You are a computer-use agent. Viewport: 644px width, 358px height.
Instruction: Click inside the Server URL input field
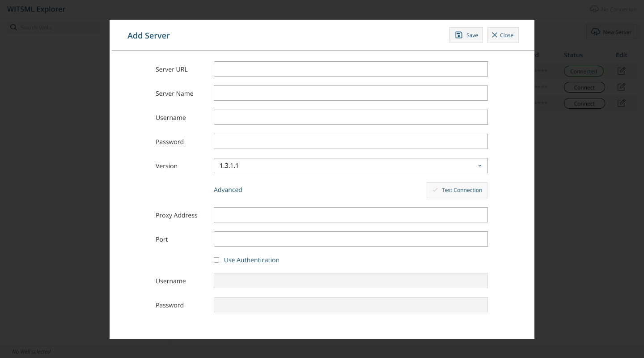351,69
